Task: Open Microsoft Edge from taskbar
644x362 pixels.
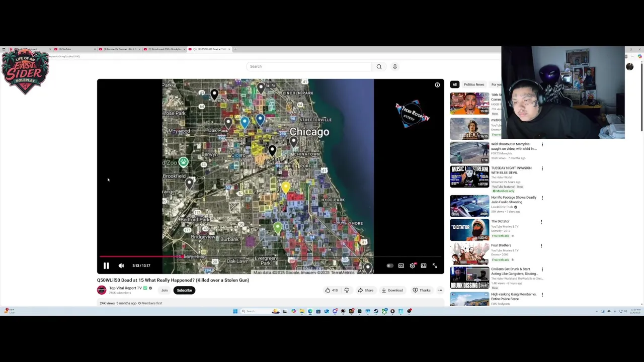Action: coord(310,311)
